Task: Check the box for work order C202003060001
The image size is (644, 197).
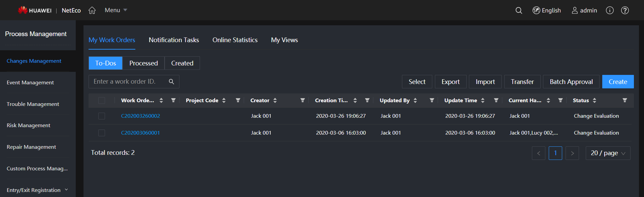Action: point(102,133)
